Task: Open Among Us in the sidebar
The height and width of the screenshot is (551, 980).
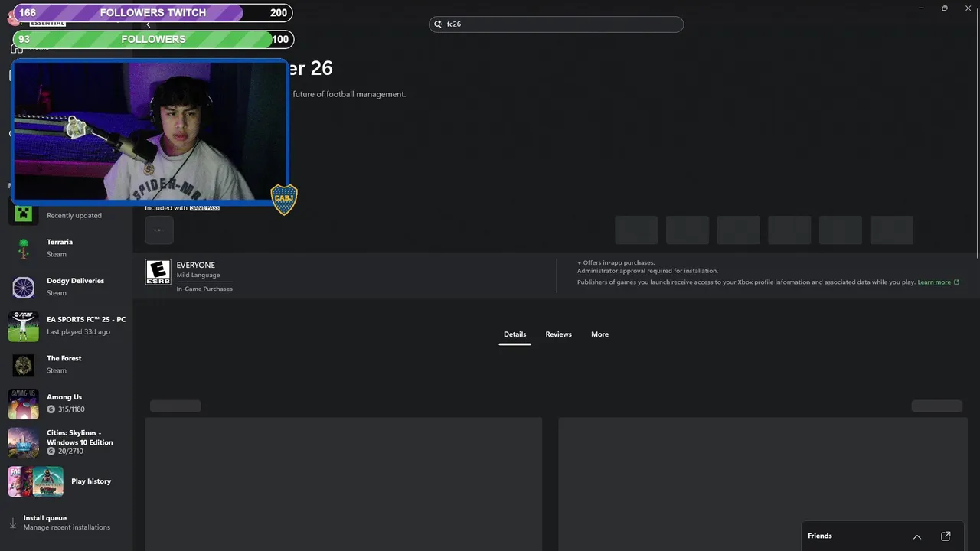Action: click(x=67, y=403)
